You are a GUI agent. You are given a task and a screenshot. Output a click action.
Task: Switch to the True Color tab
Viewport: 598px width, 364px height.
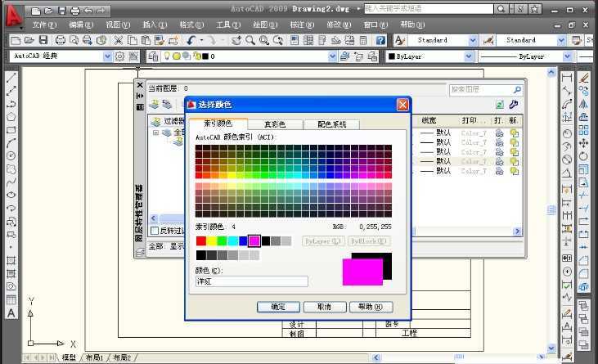pyautogui.click(x=275, y=124)
